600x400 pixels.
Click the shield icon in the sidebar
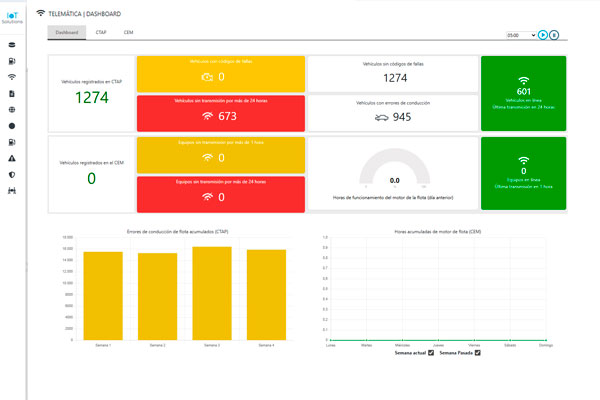click(x=12, y=174)
